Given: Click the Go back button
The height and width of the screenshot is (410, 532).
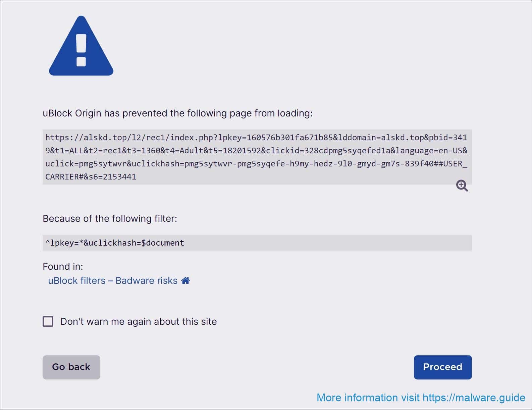Looking at the screenshot, I should click(71, 367).
